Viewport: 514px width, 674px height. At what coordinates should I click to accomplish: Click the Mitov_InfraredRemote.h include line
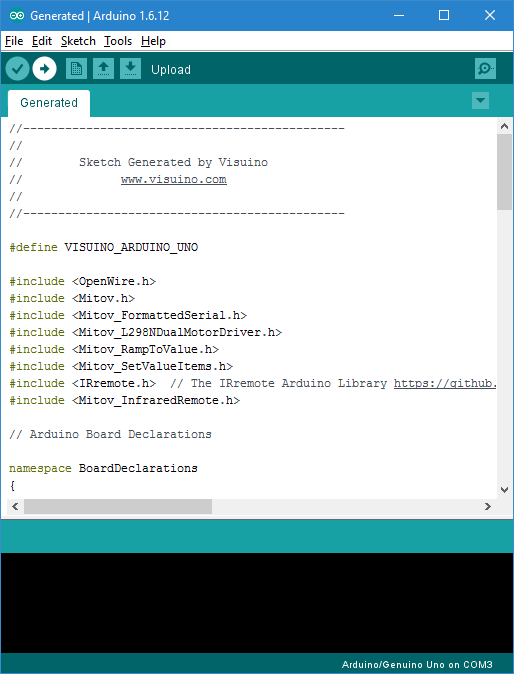(x=125, y=400)
